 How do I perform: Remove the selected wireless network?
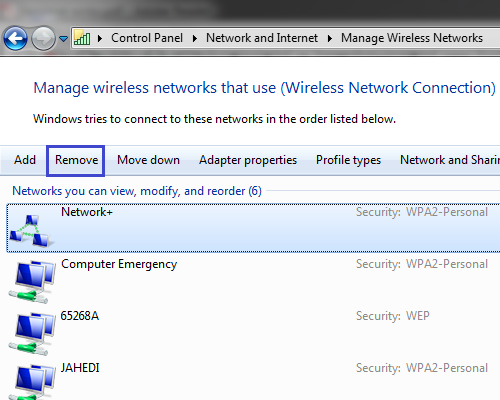point(76,161)
